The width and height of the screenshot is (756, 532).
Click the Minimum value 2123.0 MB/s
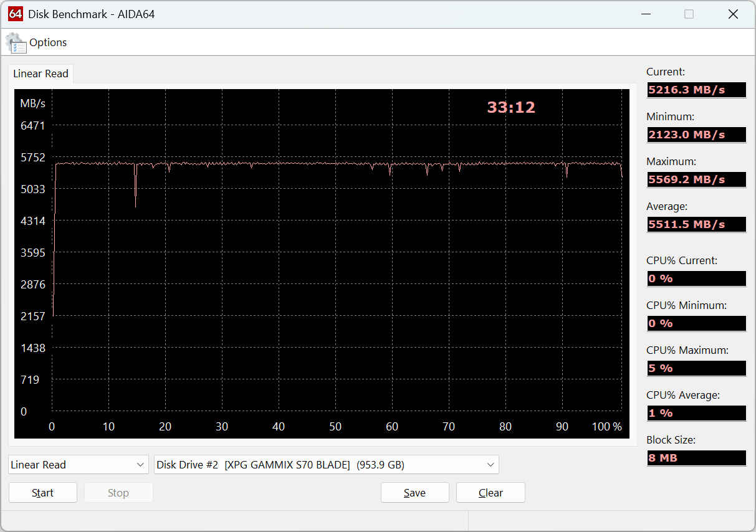696,135
